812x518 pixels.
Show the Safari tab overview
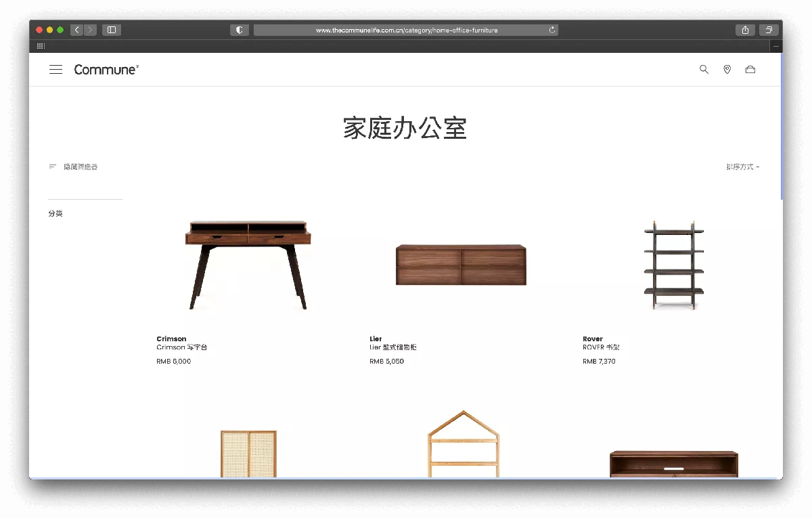tap(769, 30)
